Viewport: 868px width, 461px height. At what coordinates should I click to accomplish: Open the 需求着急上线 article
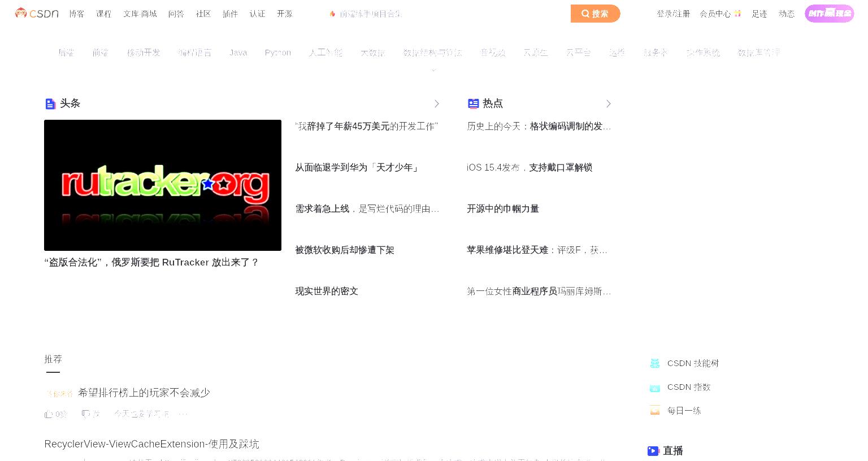click(x=367, y=209)
